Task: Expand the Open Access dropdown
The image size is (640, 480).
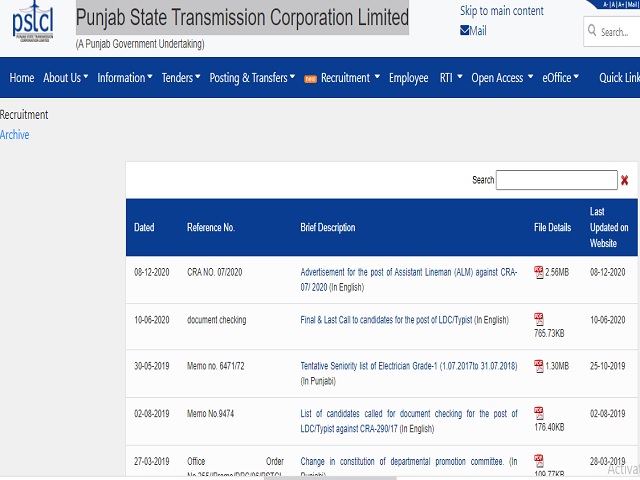Action: (502, 78)
